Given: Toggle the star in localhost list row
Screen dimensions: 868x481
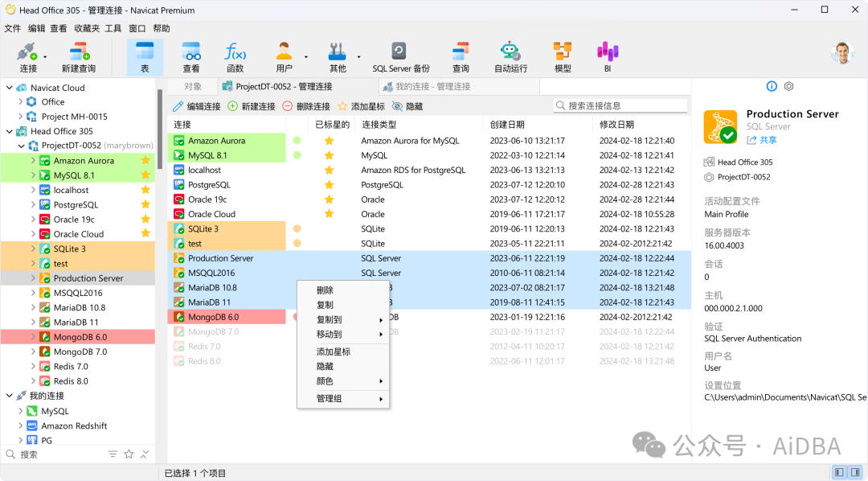Looking at the screenshot, I should (x=330, y=171).
